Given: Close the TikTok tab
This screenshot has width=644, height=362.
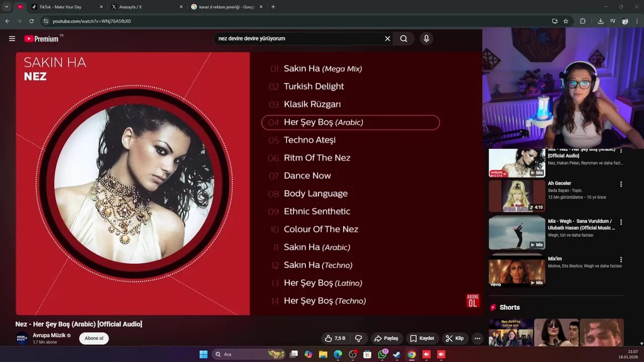Looking at the screenshot, I should point(101,7).
